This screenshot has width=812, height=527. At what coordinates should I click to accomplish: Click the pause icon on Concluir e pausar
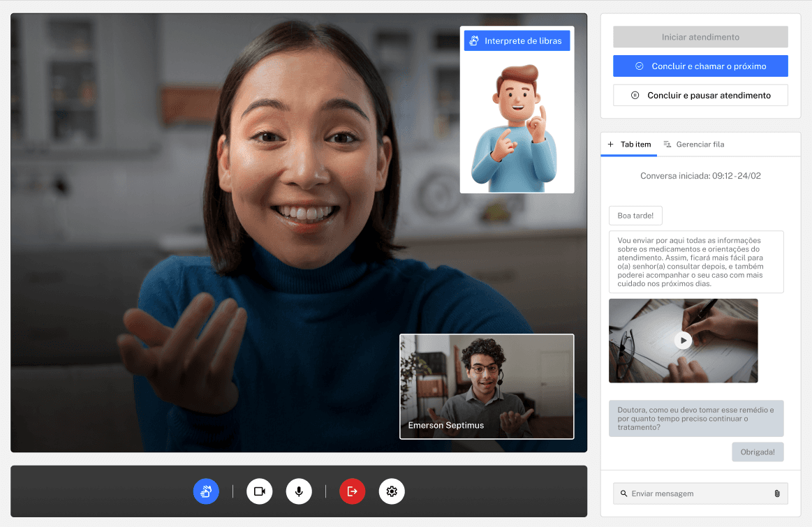click(x=635, y=95)
